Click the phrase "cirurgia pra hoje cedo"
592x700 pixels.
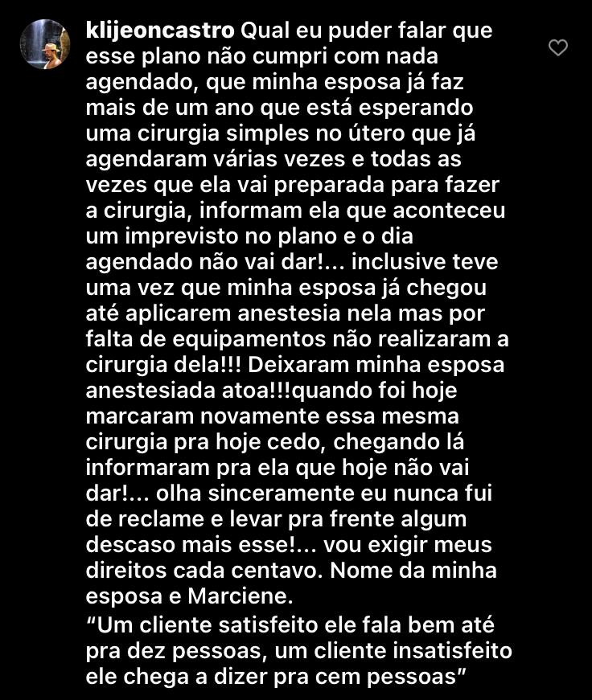coord(208,442)
